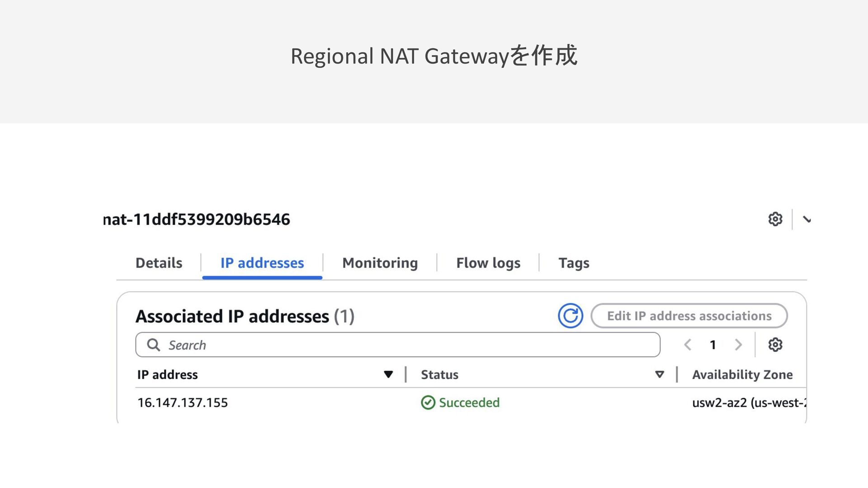The height and width of the screenshot is (488, 868).
Task: Click the green Succeeded status icon
Action: point(428,403)
